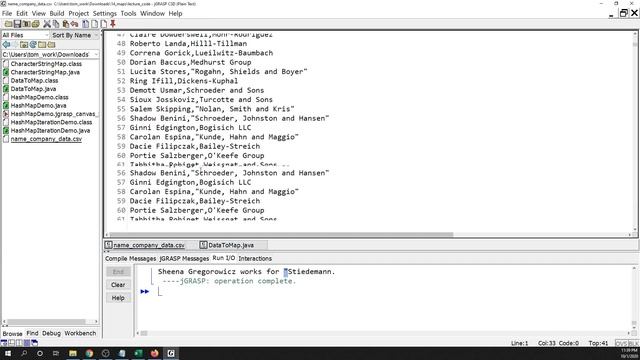Screen dimensions: 640x360
Task: Click the Copy toolbar icon
Action: 56,24
